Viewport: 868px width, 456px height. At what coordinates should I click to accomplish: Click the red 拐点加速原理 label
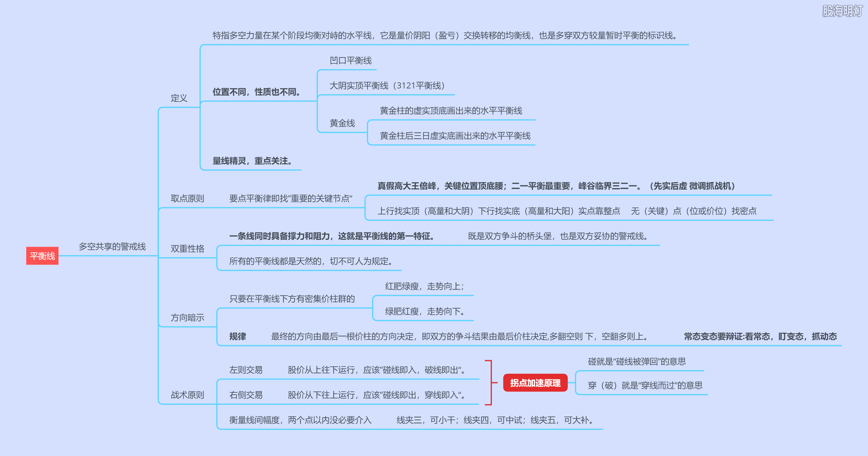click(535, 383)
